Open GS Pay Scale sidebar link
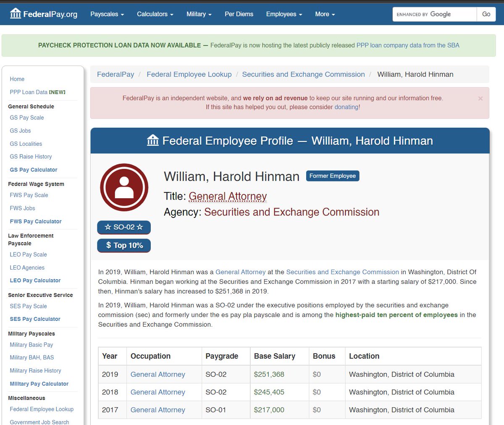 tap(27, 118)
